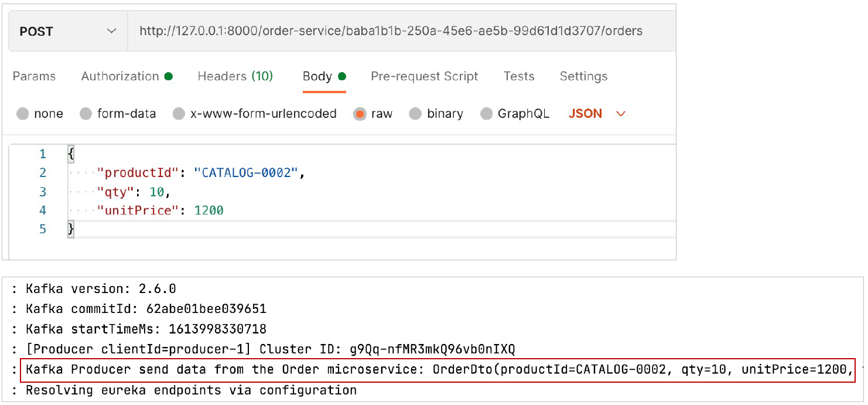Open the Authorization tab
The height and width of the screenshot is (405, 868).
(x=127, y=76)
